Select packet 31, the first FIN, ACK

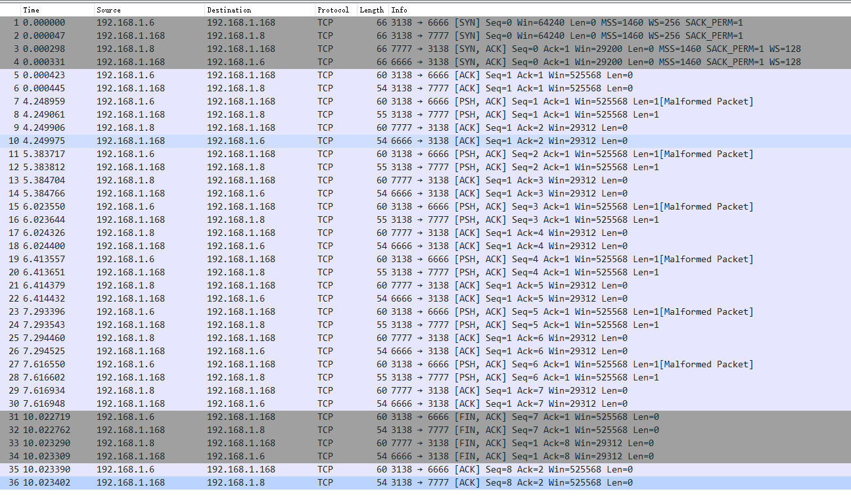point(263,416)
